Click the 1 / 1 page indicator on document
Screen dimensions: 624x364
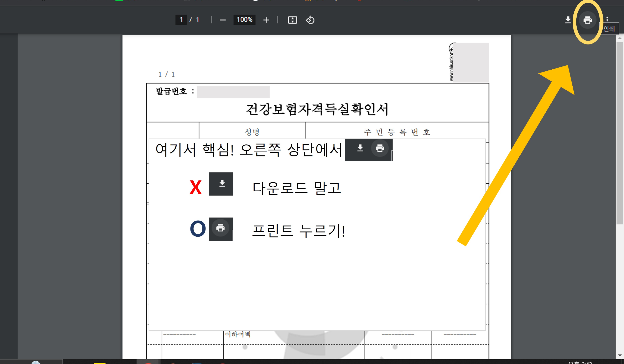click(x=167, y=74)
